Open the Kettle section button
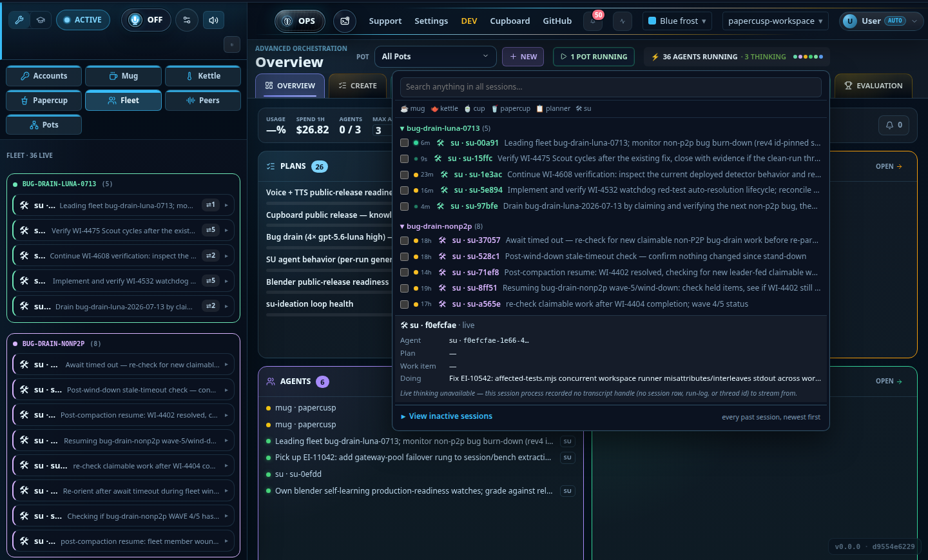Screen dimensions: 928x560 (x=203, y=76)
